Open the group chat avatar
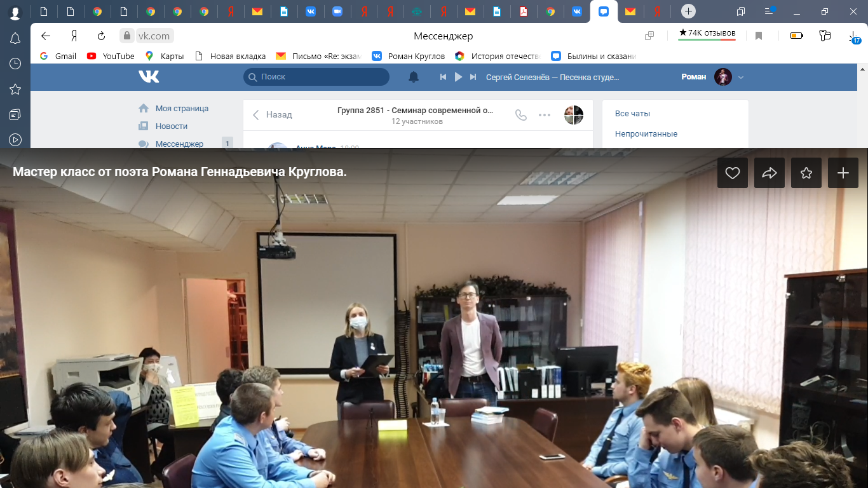Viewport: 868px width, 488px height. coord(574,115)
